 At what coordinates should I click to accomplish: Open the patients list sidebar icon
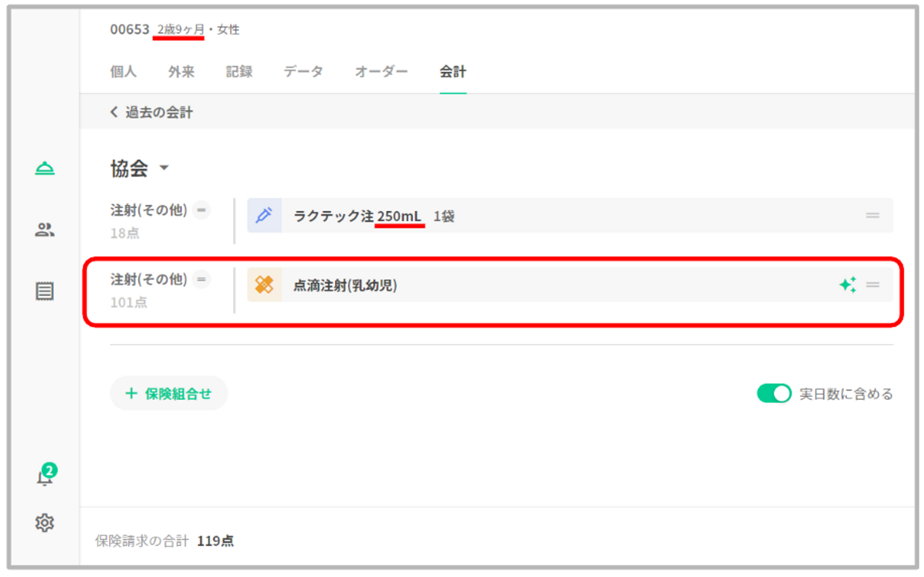45,230
